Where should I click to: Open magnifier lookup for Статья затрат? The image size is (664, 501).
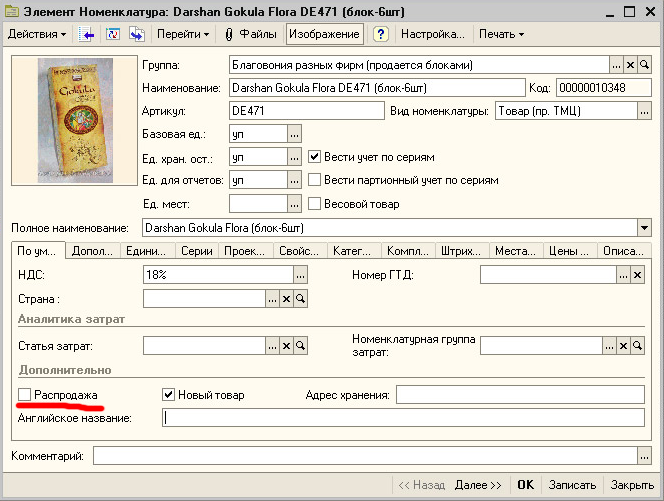[299, 345]
